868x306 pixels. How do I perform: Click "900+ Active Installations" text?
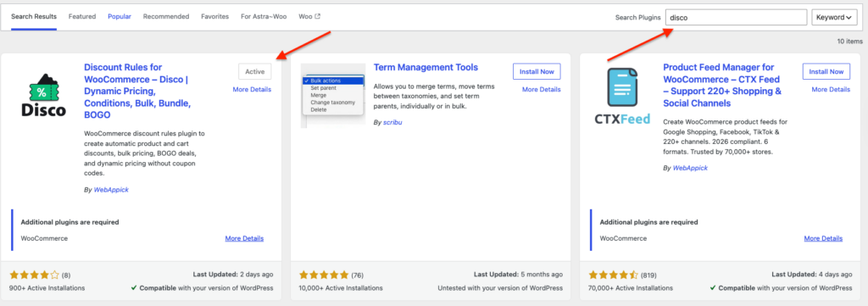[47, 287]
